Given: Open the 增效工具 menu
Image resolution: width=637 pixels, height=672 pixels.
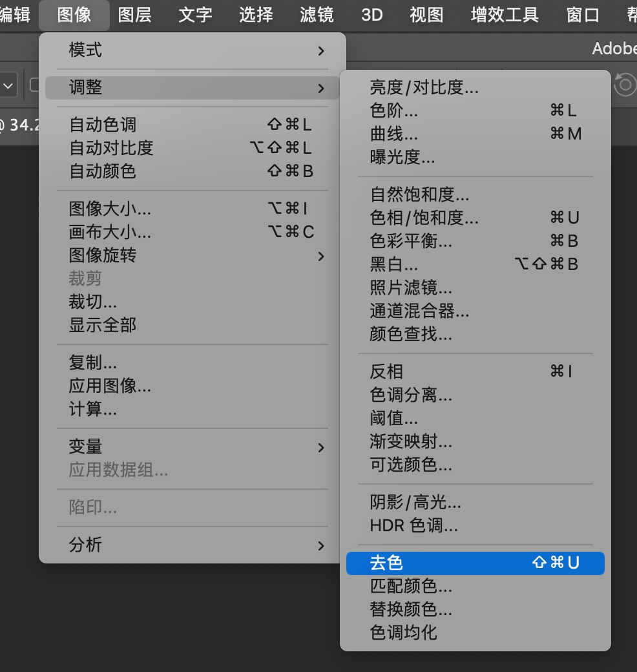Looking at the screenshot, I should pos(505,15).
